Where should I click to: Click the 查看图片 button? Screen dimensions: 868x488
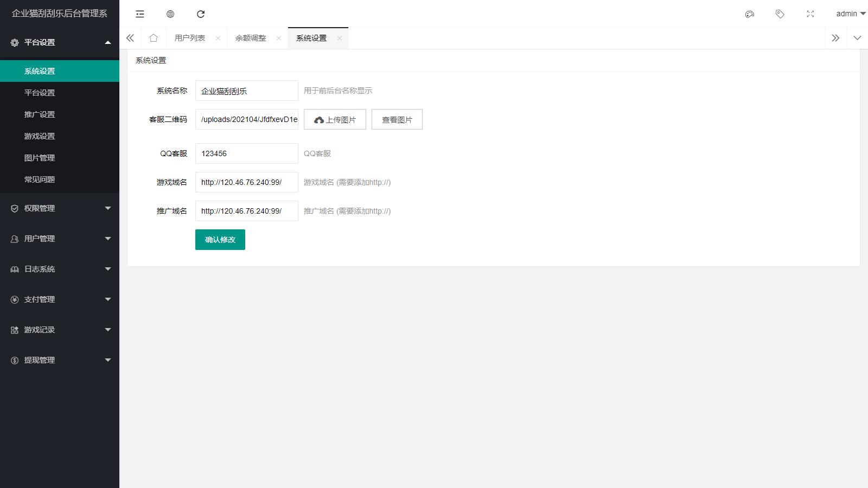click(x=397, y=120)
